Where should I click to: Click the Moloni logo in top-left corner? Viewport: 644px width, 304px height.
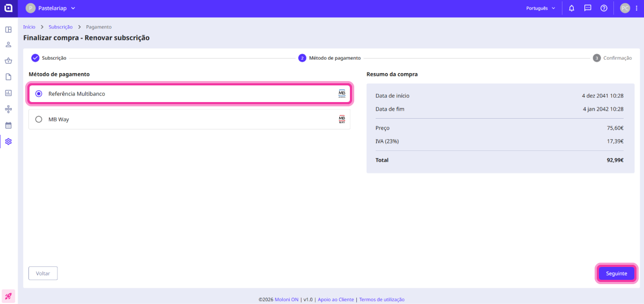click(8, 8)
